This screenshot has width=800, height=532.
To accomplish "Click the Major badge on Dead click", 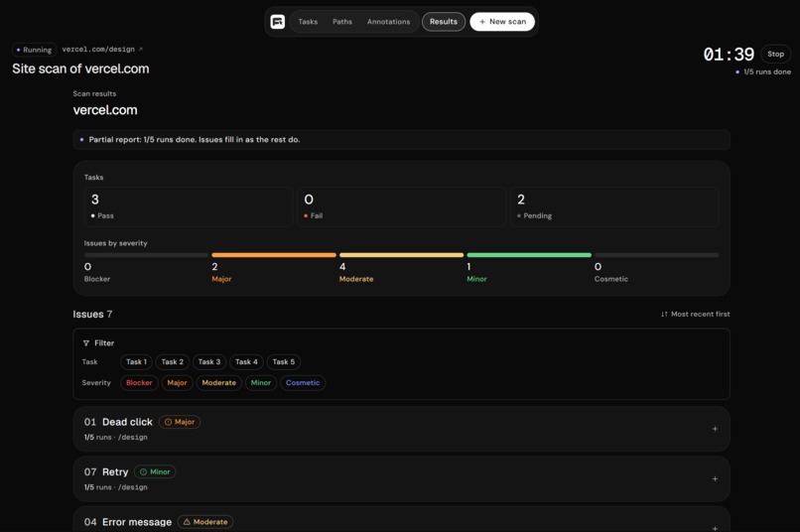I will [180, 422].
